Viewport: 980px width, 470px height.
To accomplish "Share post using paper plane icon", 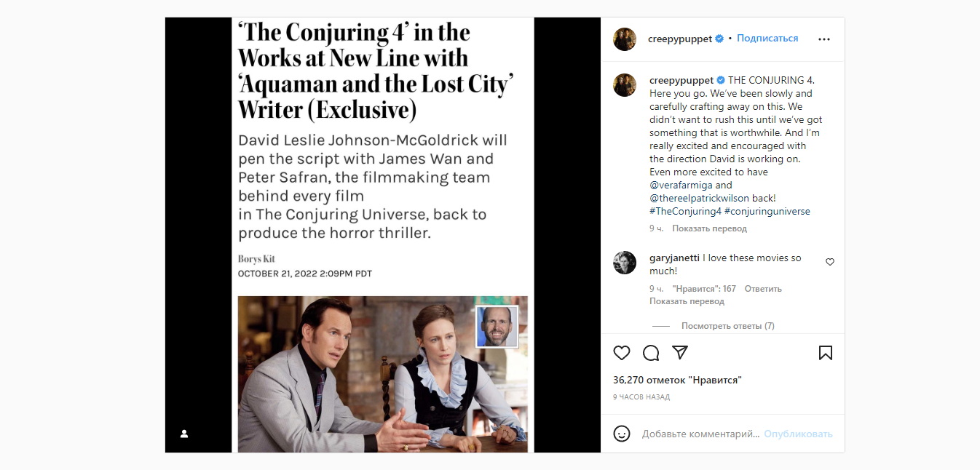I will [680, 353].
